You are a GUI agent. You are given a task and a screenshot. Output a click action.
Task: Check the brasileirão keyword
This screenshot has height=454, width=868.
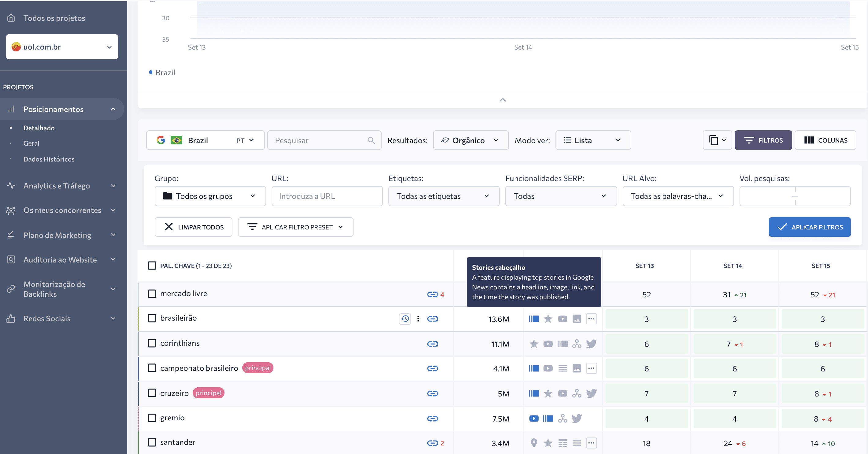click(152, 318)
